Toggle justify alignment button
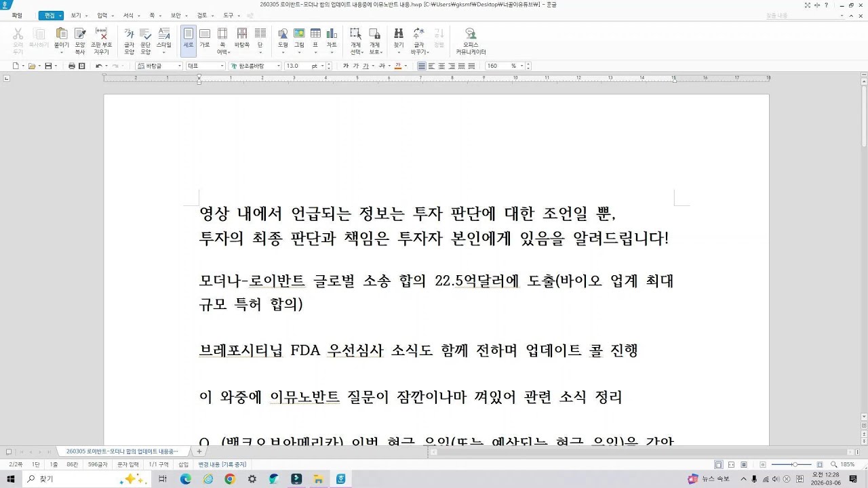 point(421,66)
